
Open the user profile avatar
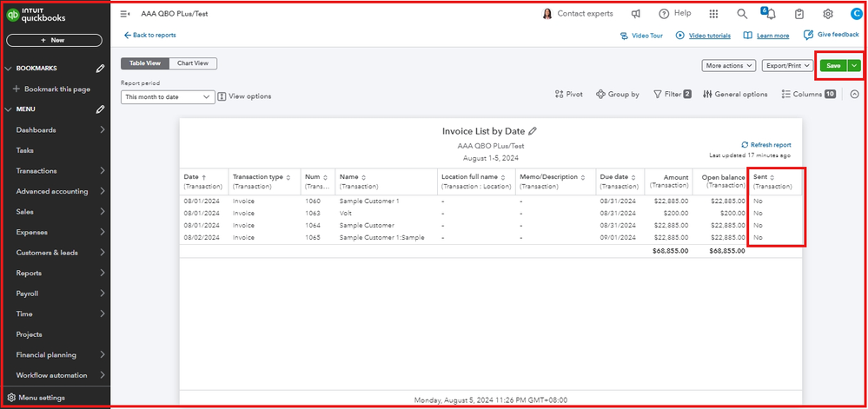[857, 14]
